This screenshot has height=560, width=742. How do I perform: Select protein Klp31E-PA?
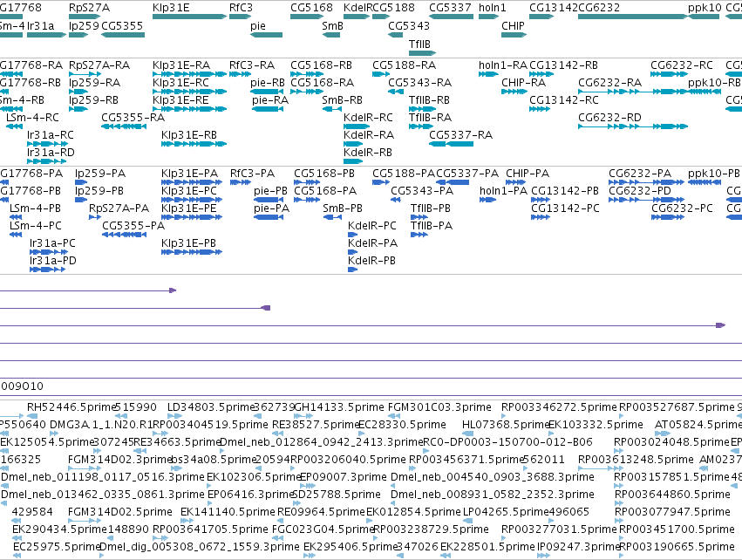click(x=192, y=182)
